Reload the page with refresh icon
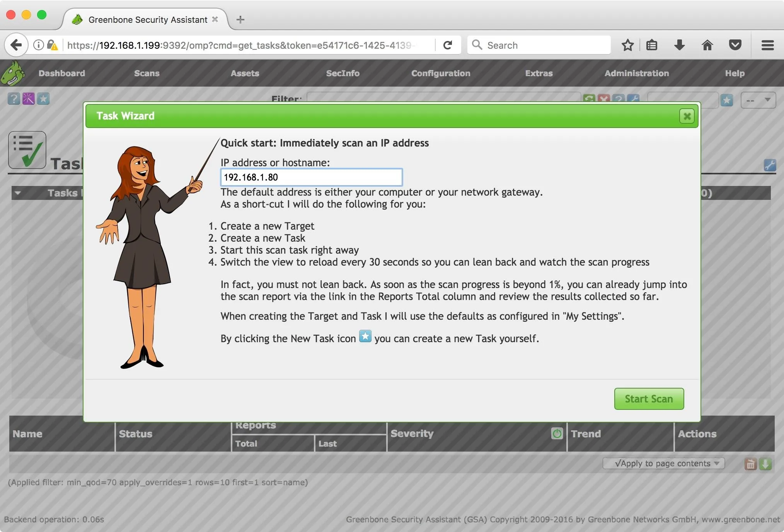 click(x=448, y=45)
